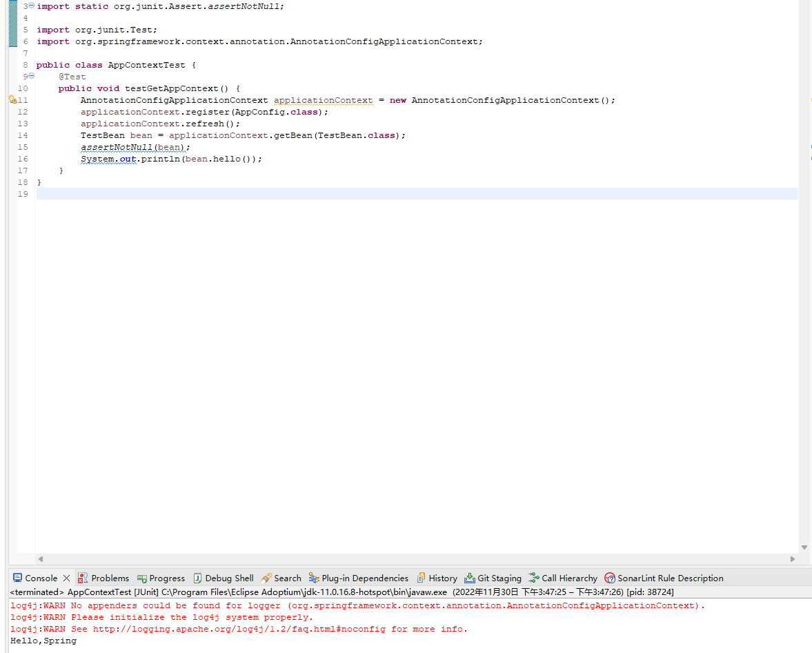Click the History view icon
The height and width of the screenshot is (653, 812).
coord(422,578)
